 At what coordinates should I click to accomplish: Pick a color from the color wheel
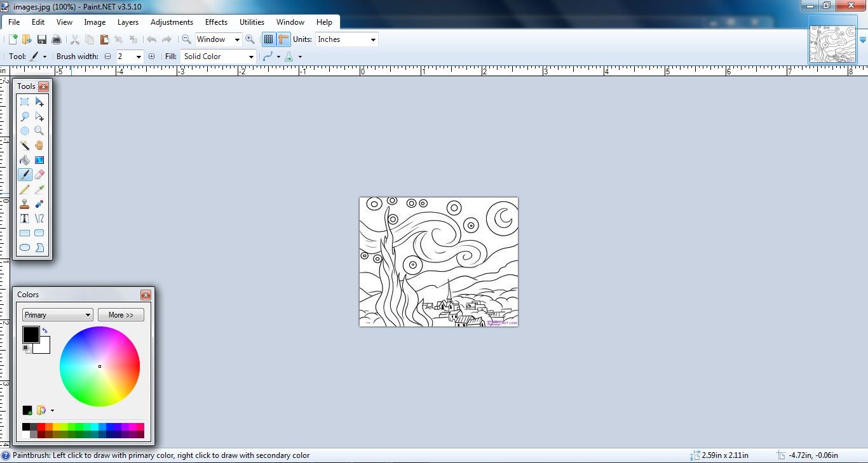tap(100, 366)
